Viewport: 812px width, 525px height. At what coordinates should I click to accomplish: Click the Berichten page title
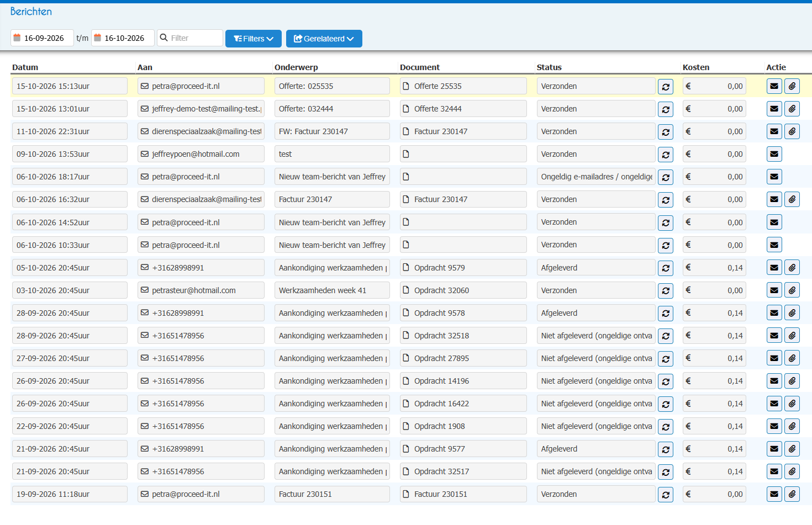pos(31,12)
